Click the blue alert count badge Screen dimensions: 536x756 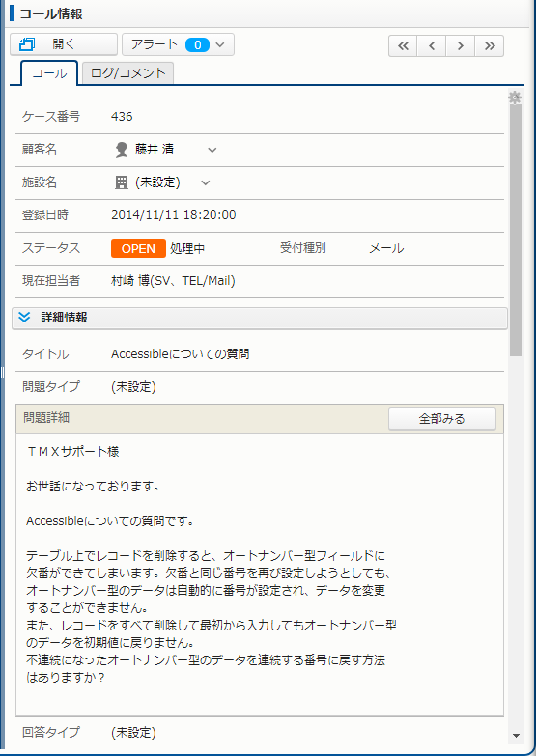pos(197,44)
